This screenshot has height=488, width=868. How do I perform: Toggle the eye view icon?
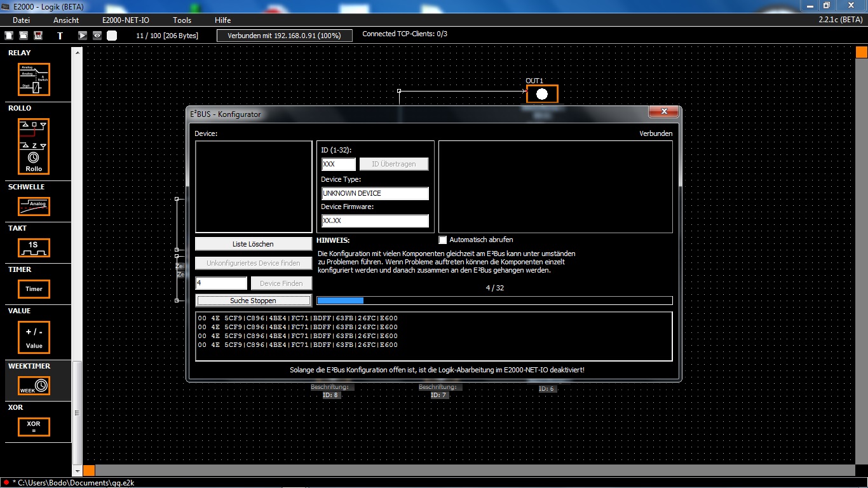pyautogui.click(x=97, y=36)
